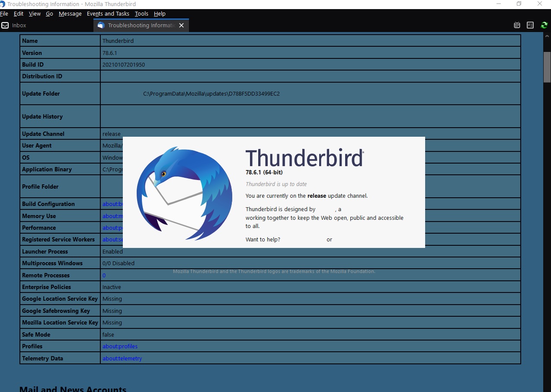Click the vertical scrollbar thumb

547,67
